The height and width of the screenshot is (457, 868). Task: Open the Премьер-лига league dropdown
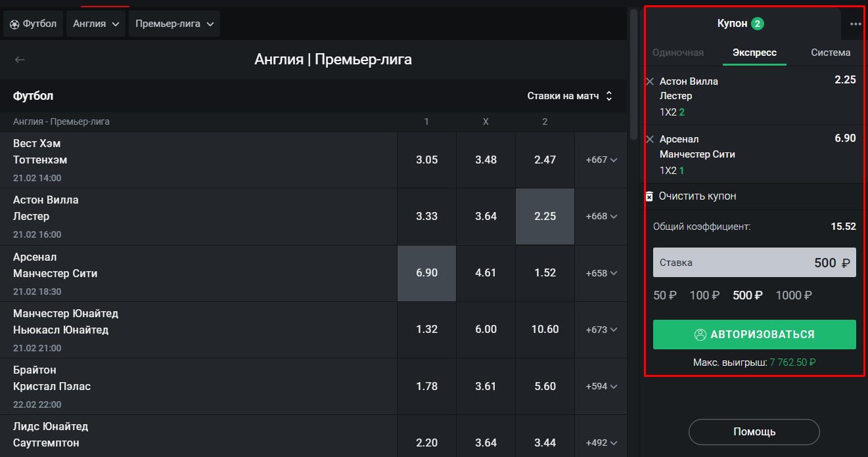[x=174, y=24]
